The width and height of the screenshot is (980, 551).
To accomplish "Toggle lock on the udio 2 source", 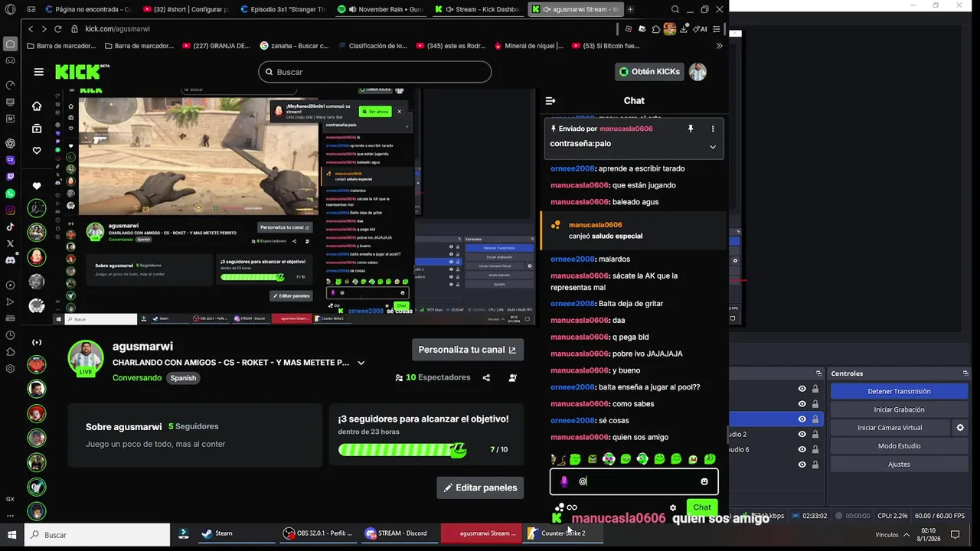I will pyautogui.click(x=815, y=434).
